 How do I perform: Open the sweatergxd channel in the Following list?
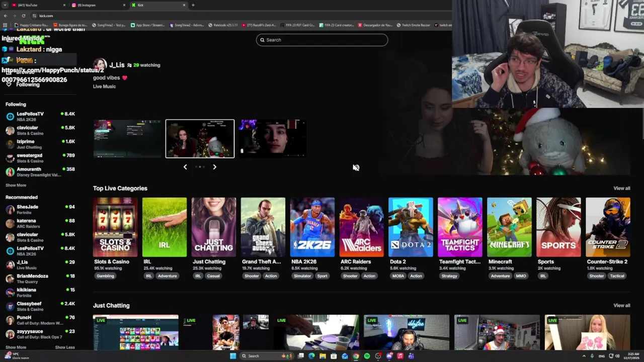coord(40,158)
